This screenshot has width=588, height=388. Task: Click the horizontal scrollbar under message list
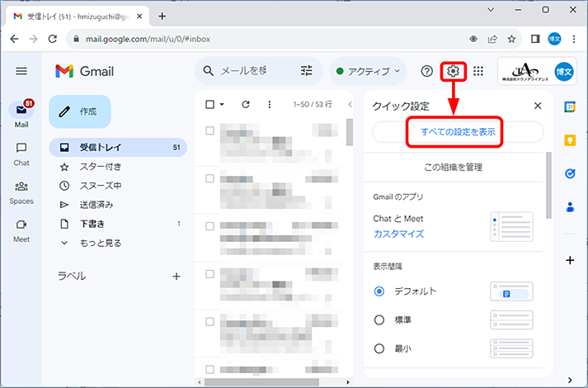261,382
